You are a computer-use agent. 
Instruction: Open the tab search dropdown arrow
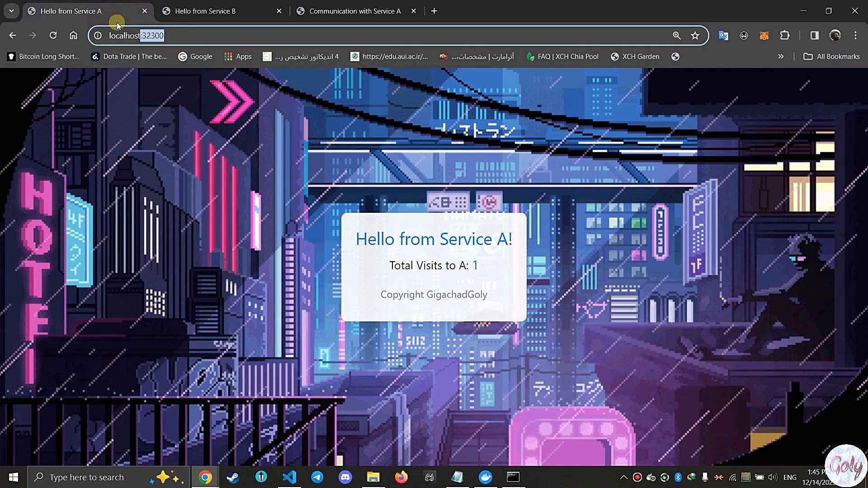click(11, 11)
